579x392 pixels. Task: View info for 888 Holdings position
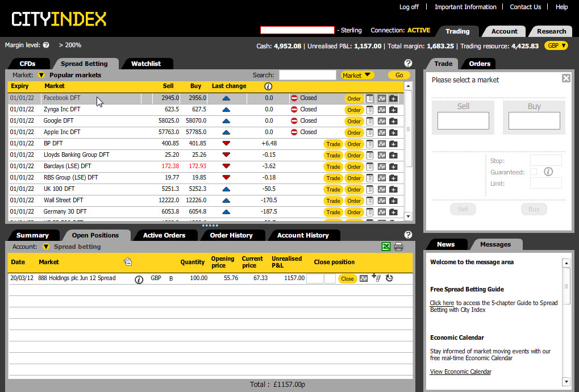click(x=139, y=280)
